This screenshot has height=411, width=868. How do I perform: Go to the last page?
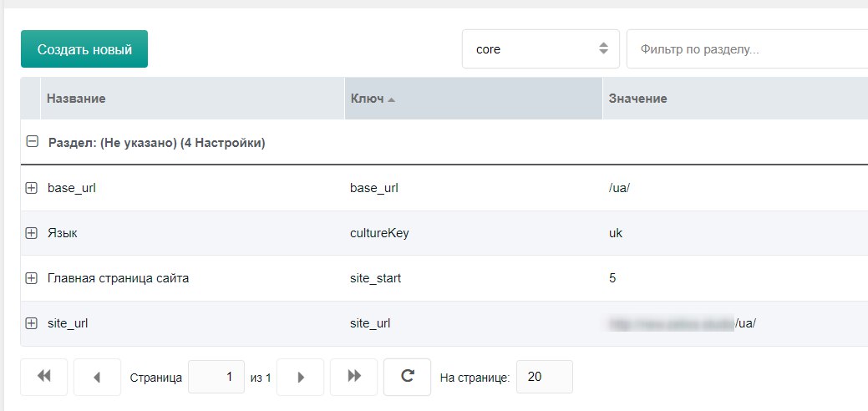pos(353,377)
